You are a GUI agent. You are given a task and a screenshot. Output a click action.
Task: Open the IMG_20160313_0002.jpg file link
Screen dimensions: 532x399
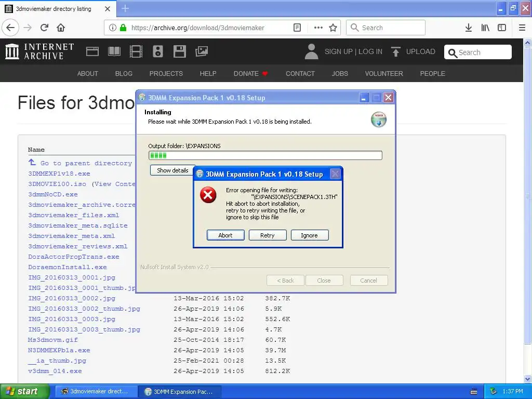click(x=72, y=299)
